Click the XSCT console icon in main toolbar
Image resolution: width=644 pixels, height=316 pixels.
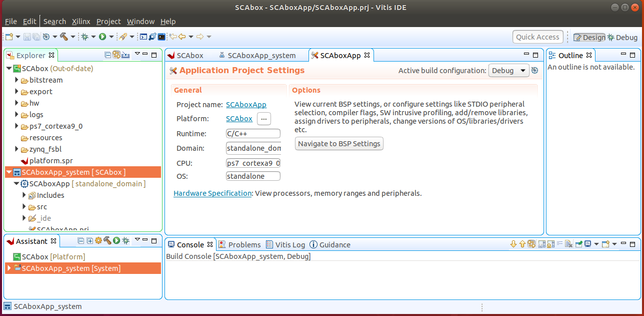(x=161, y=37)
